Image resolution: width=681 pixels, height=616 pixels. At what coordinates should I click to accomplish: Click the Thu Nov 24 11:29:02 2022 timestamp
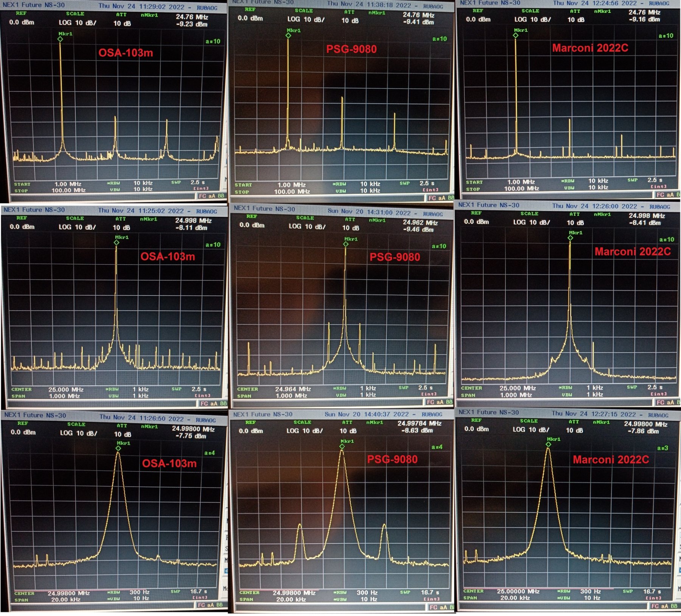141,6
